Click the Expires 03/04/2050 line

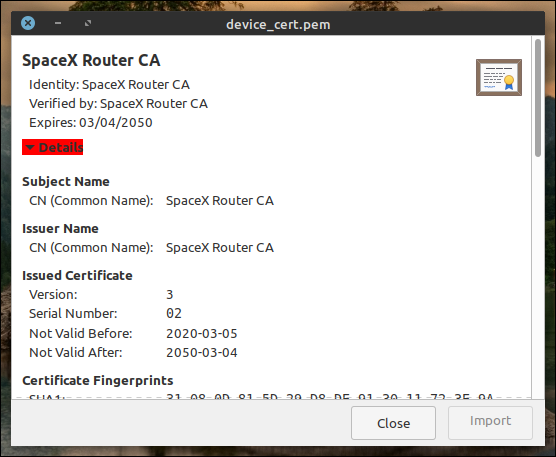click(91, 123)
